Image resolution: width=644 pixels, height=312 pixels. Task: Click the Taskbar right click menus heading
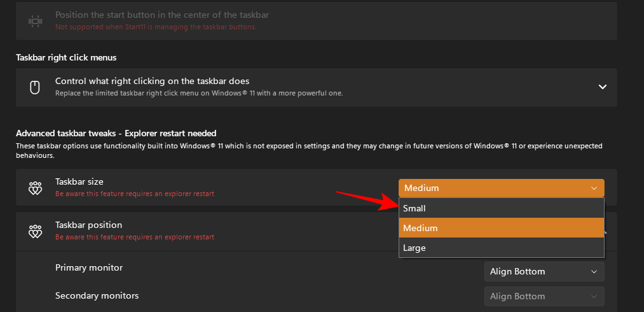click(66, 58)
